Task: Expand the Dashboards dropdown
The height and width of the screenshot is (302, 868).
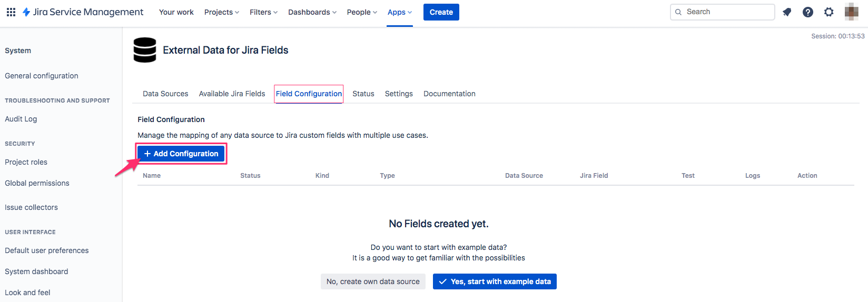Action: pyautogui.click(x=312, y=12)
